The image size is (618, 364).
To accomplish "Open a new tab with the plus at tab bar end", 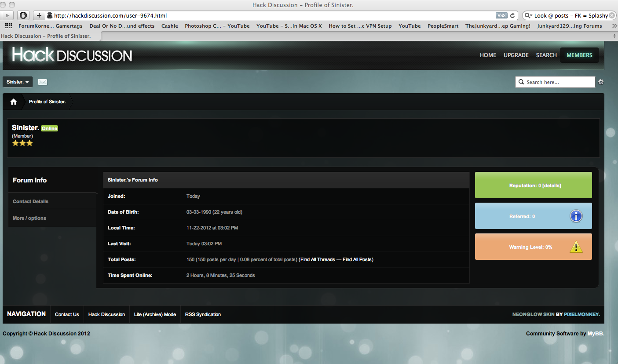I will 614,36.
